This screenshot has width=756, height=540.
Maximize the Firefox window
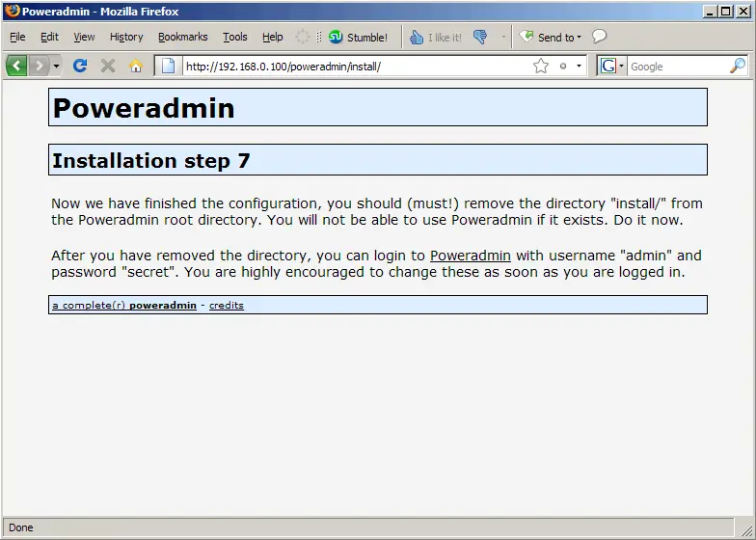click(x=725, y=12)
